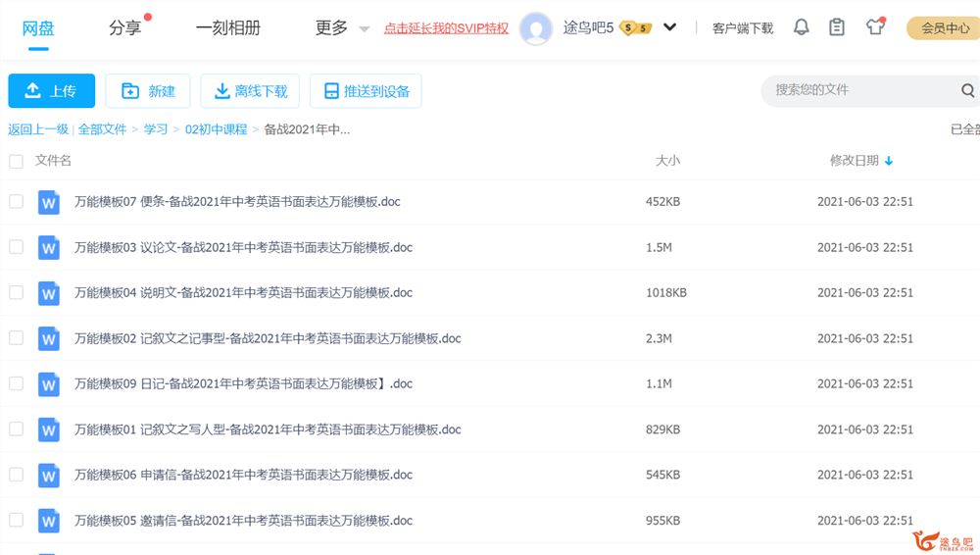Go to 学习 folder in breadcrumb
The image size is (980, 555).
click(156, 129)
